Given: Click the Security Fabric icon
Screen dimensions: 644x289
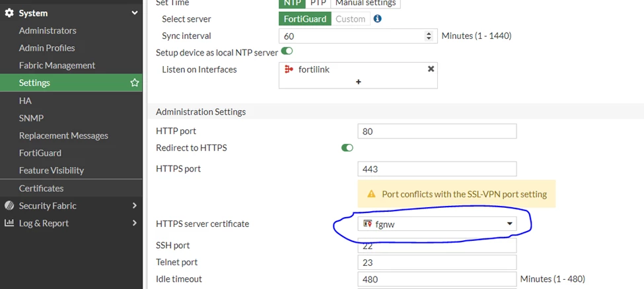Looking at the screenshot, I should (x=9, y=206).
